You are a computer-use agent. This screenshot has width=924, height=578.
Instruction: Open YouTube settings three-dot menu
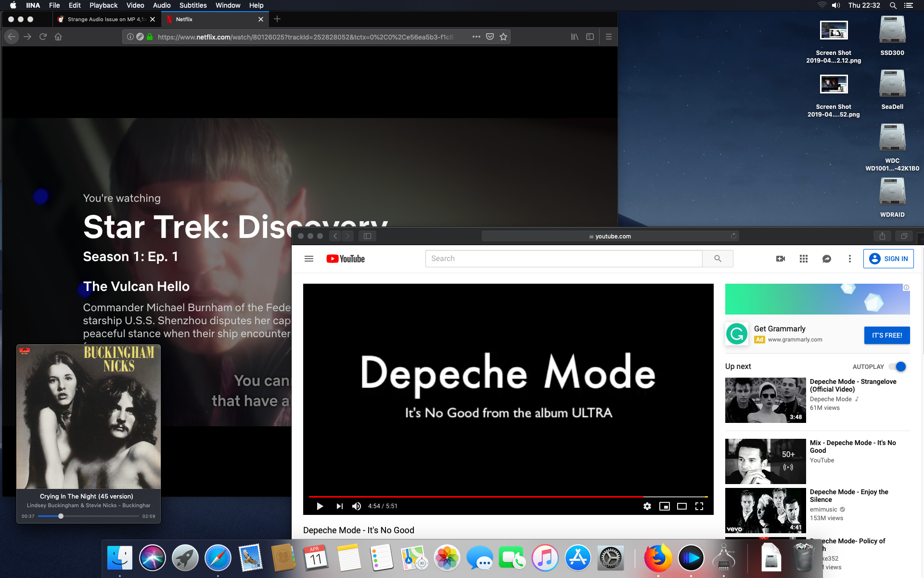point(850,259)
